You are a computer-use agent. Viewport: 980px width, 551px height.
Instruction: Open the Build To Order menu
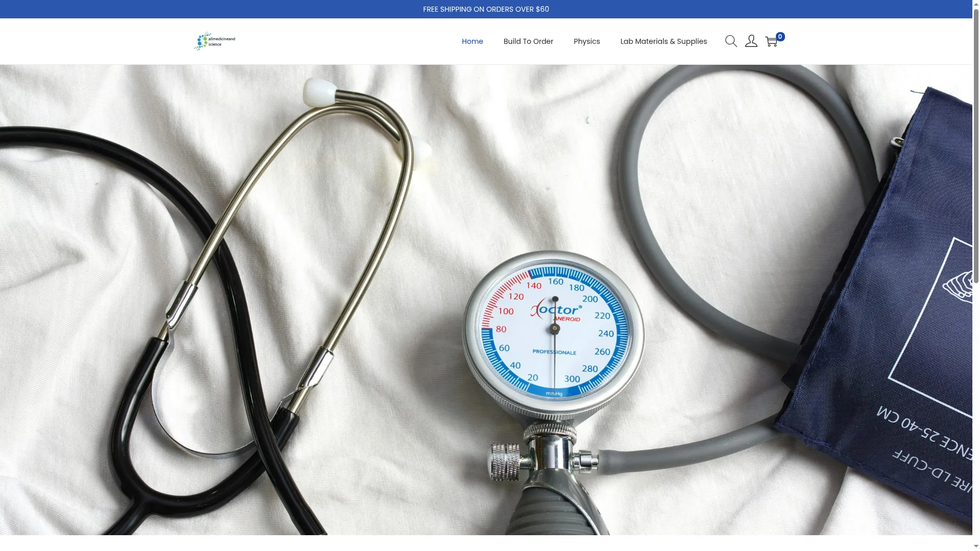[528, 41]
